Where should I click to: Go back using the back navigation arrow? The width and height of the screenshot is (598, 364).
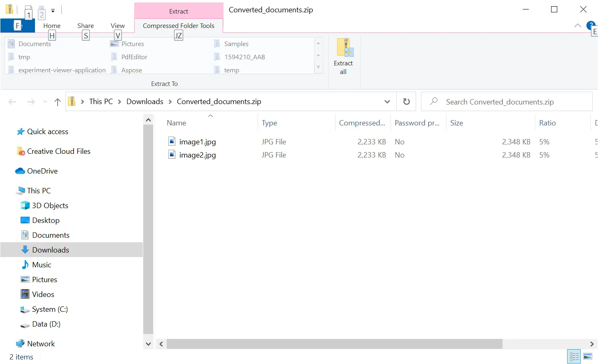tap(12, 101)
